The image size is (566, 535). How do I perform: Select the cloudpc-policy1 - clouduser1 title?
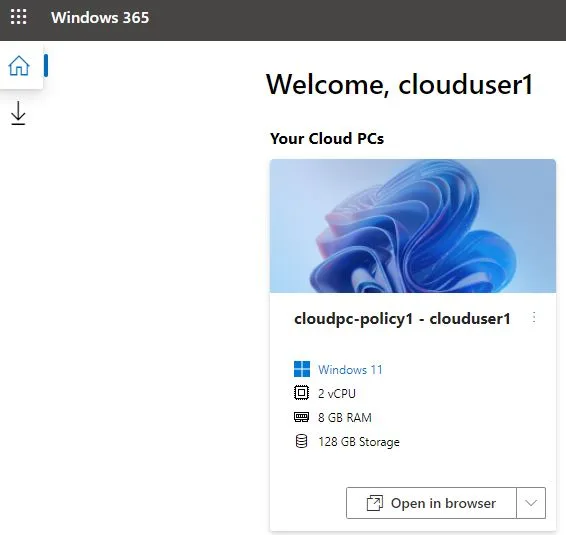pyautogui.click(x=402, y=319)
